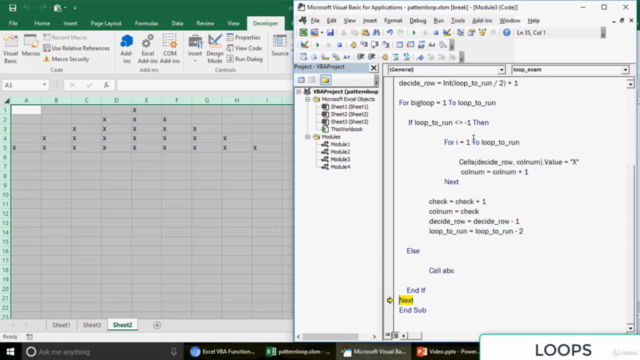640x360 pixels.
Task: Open the loop_exam procedure dropdown
Action: tap(625, 70)
